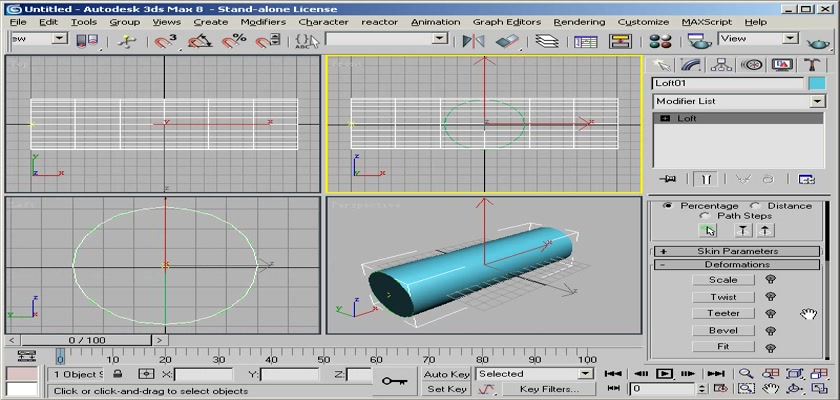Image resolution: width=840 pixels, height=400 pixels.
Task: Click the Twist deformation button
Action: (x=723, y=297)
